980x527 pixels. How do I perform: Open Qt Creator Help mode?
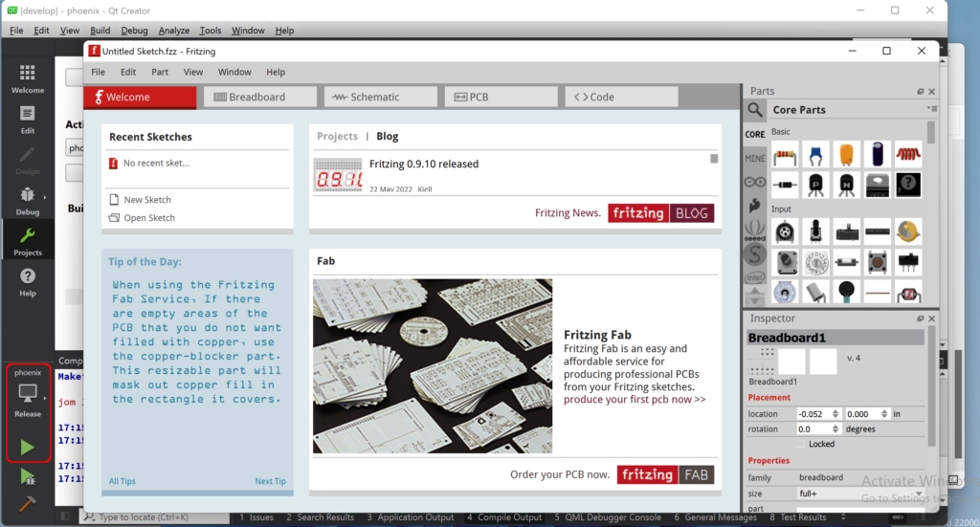tap(28, 282)
